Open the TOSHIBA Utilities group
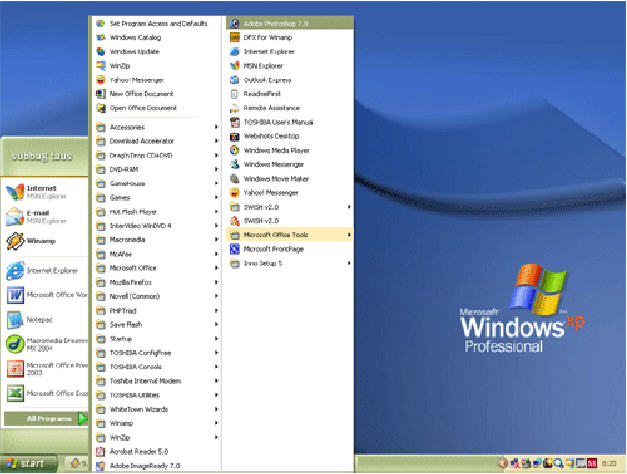 pyautogui.click(x=156, y=395)
